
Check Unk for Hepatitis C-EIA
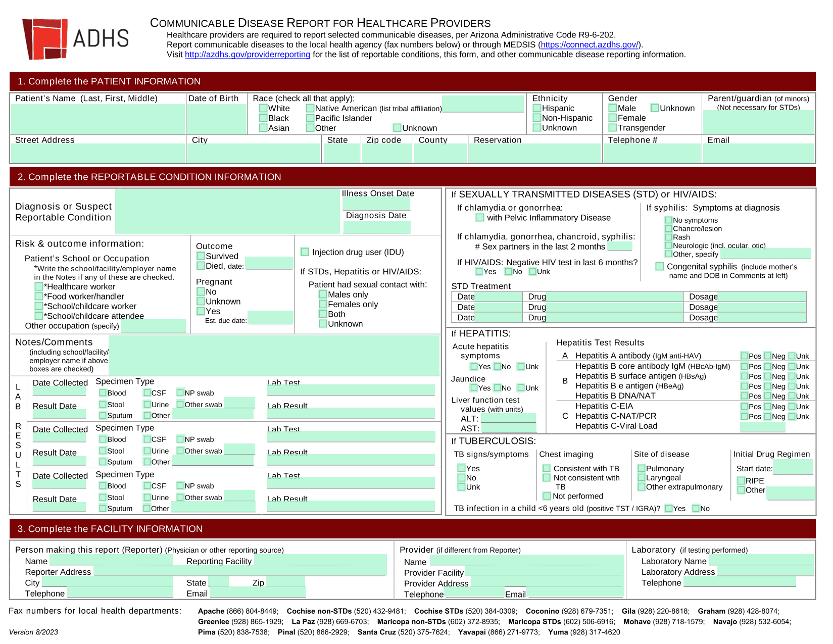(792, 406)
